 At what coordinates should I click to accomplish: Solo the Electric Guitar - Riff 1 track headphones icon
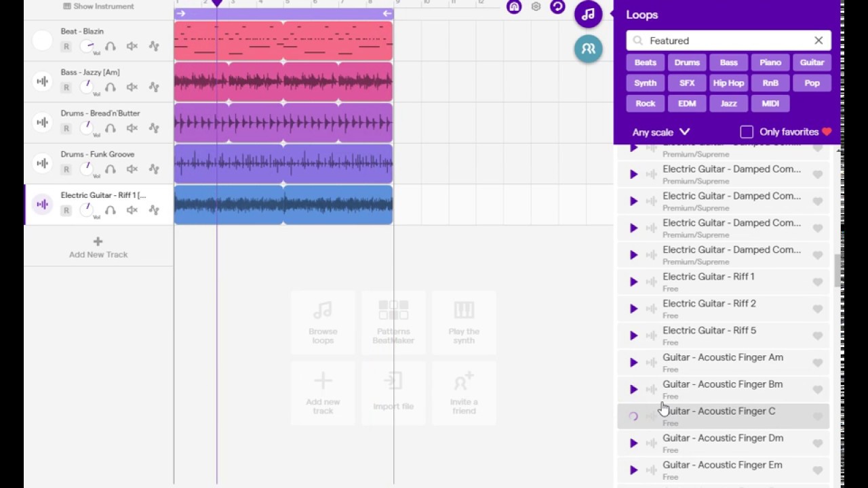(x=111, y=210)
